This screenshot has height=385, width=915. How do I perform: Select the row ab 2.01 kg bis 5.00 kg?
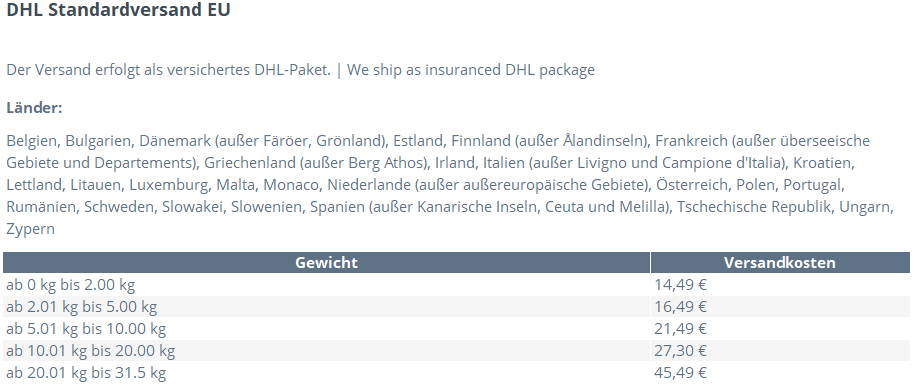[x=456, y=307]
